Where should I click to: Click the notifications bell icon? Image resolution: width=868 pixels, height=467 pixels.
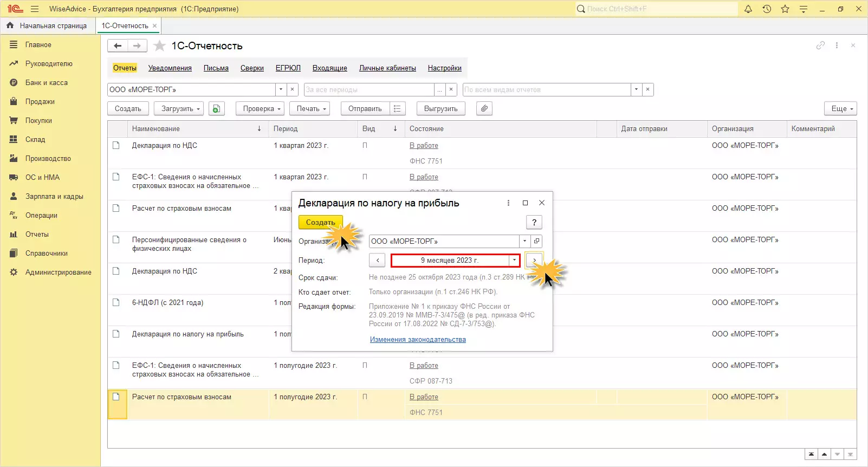pyautogui.click(x=748, y=9)
